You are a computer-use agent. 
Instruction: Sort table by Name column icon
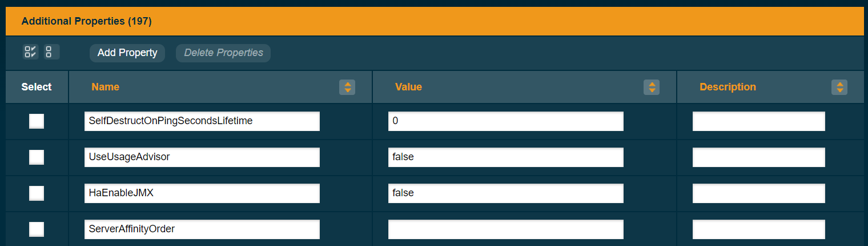point(347,87)
